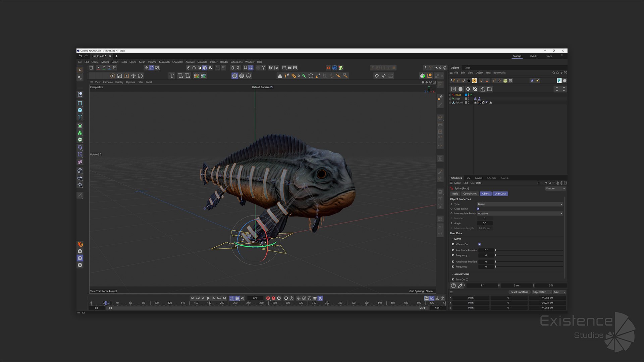Select the Coordinates attribute tab button
This screenshot has width=644, height=362.
pos(470,194)
